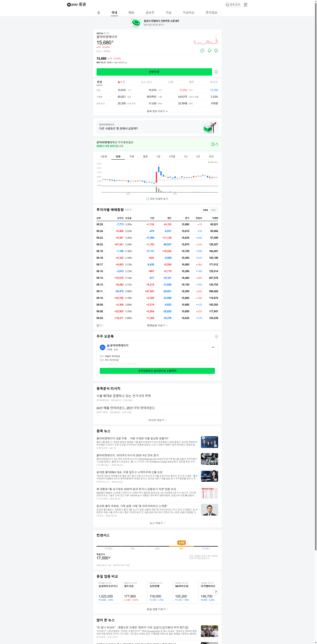The image size is (317, 644).
Task: Open 유한양행 comparison card
Action: coord(160,591)
